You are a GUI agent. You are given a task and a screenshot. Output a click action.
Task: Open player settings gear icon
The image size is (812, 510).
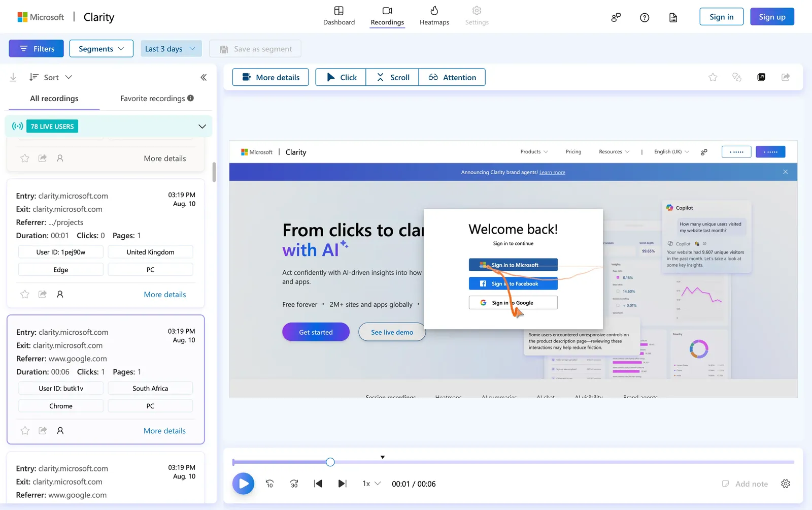pos(786,484)
